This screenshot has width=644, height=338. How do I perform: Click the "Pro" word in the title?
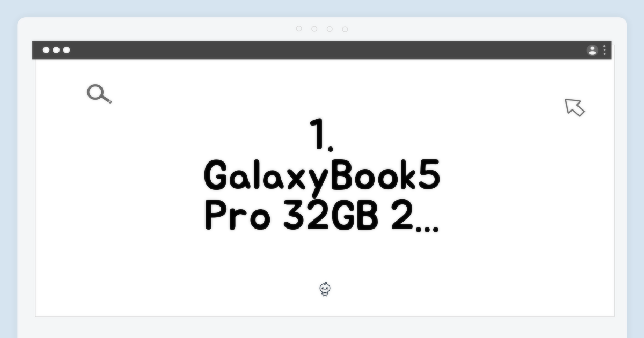tap(236, 216)
